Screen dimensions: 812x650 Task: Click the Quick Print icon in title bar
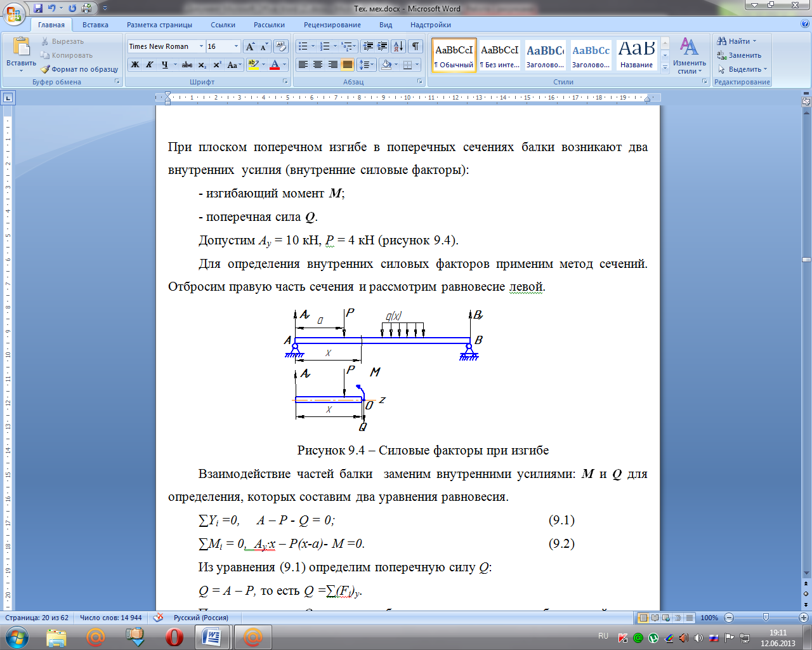pos(87,8)
